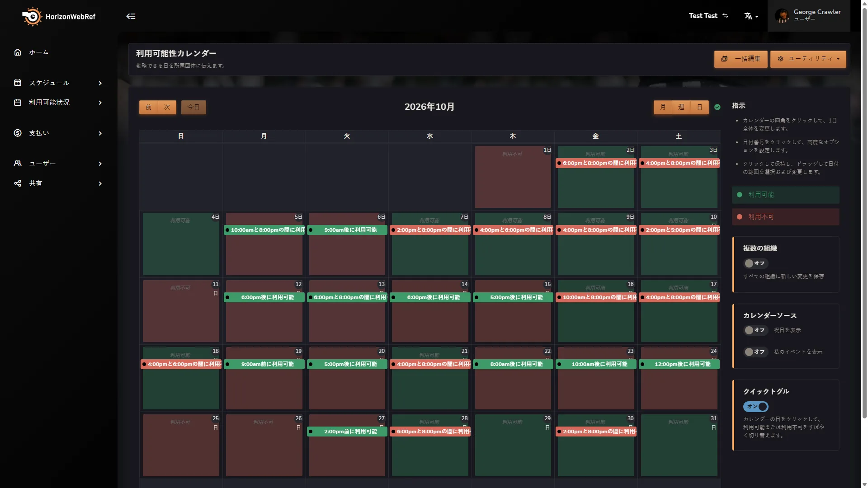868x488 pixels.
Task: Click the October 29 day cell
Action: point(513,445)
